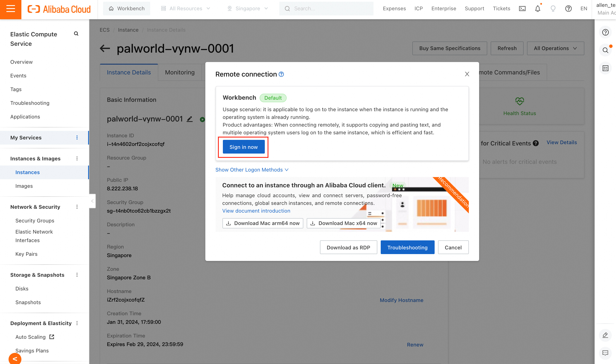
Task: Close the Remote connection dialog
Action: pos(467,74)
